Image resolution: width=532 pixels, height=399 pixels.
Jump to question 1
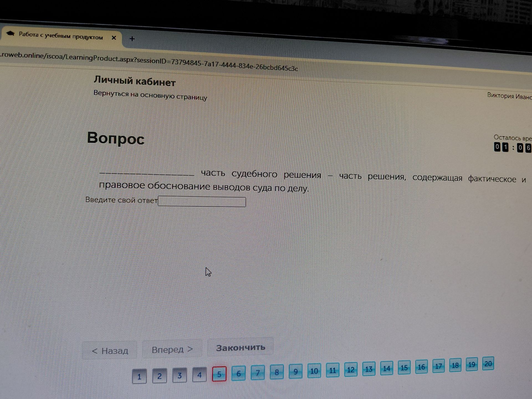point(139,376)
